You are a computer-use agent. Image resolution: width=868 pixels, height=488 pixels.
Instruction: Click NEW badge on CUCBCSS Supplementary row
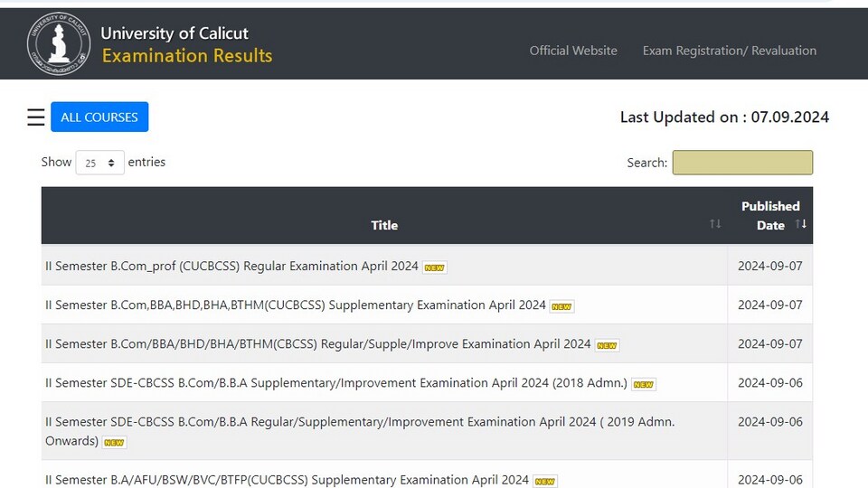(x=561, y=306)
